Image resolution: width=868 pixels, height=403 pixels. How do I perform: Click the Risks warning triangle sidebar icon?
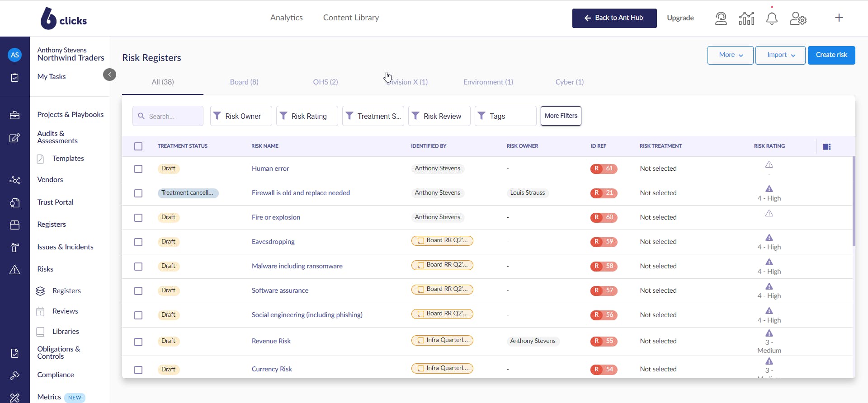(x=14, y=270)
